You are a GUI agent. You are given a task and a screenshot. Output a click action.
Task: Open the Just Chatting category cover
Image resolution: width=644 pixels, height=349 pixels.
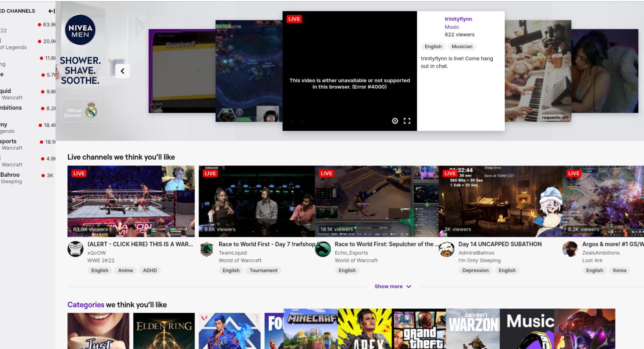(x=98, y=331)
